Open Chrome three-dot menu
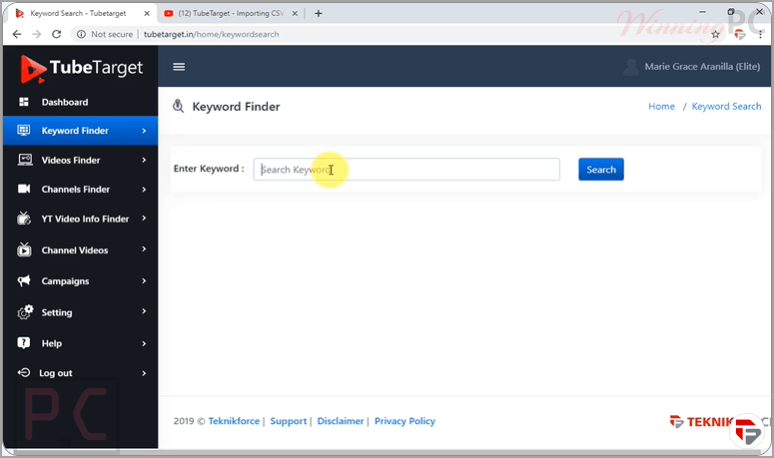774x458 pixels. 760,34
